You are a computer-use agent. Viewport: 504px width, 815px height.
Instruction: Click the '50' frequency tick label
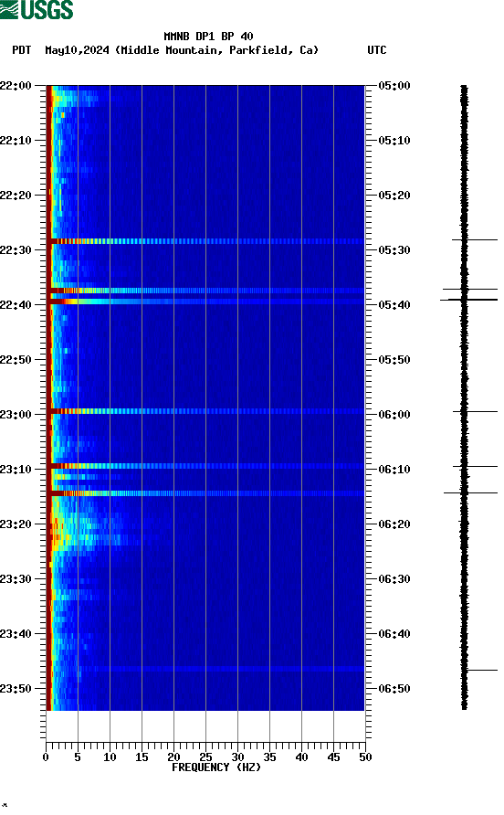pos(366,757)
